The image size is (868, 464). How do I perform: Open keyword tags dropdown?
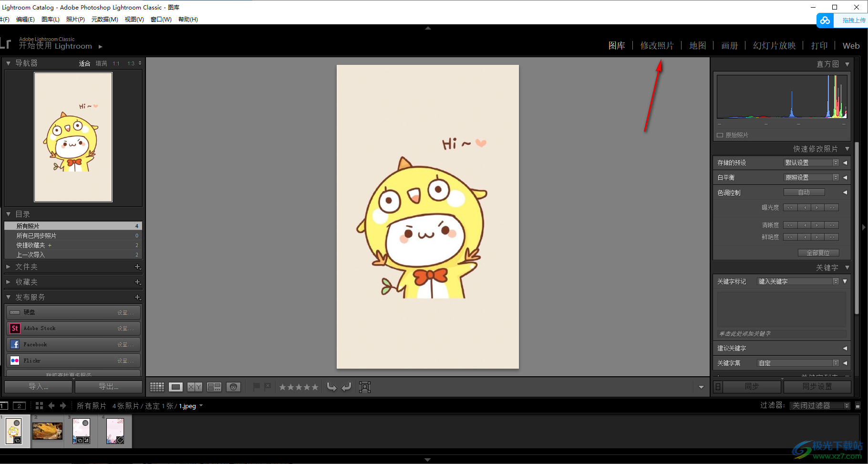pos(798,281)
